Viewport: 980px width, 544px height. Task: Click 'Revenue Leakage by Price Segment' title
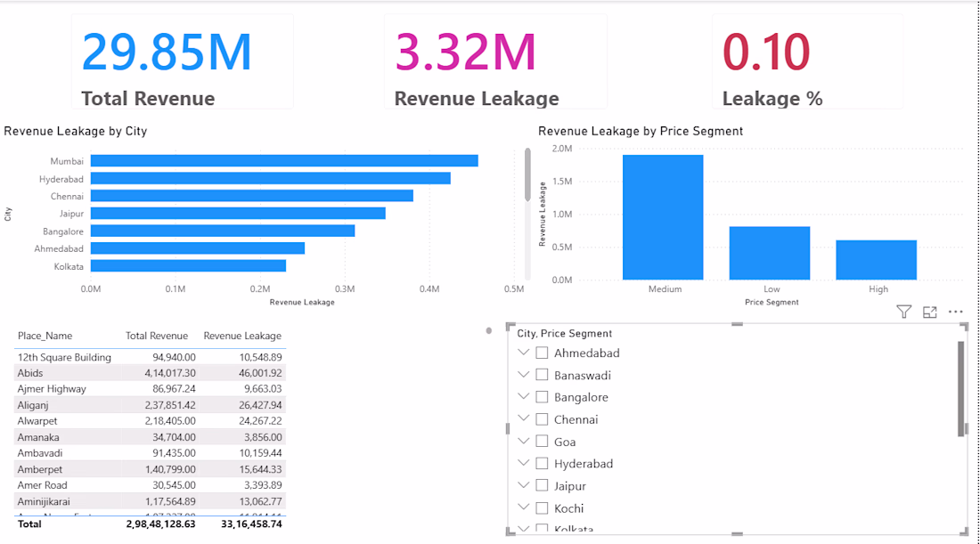coord(641,131)
